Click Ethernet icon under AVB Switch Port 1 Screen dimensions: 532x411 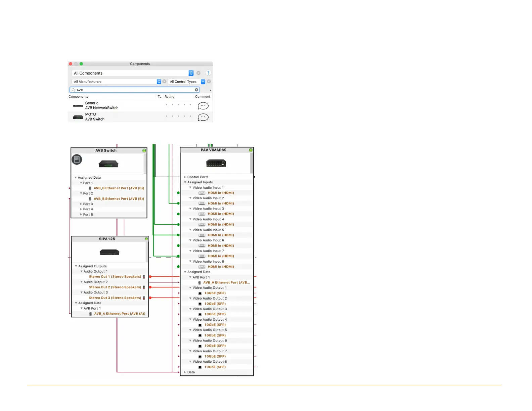pos(90,188)
